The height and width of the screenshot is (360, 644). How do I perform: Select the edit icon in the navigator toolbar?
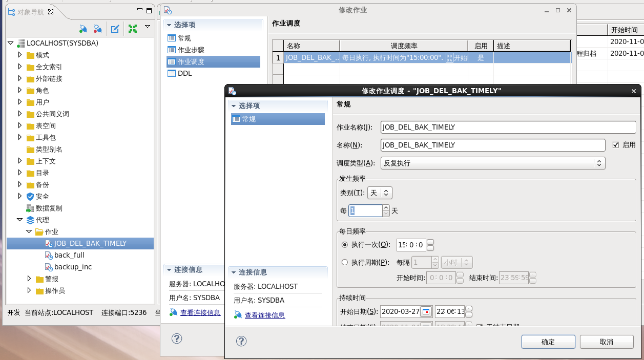click(115, 29)
